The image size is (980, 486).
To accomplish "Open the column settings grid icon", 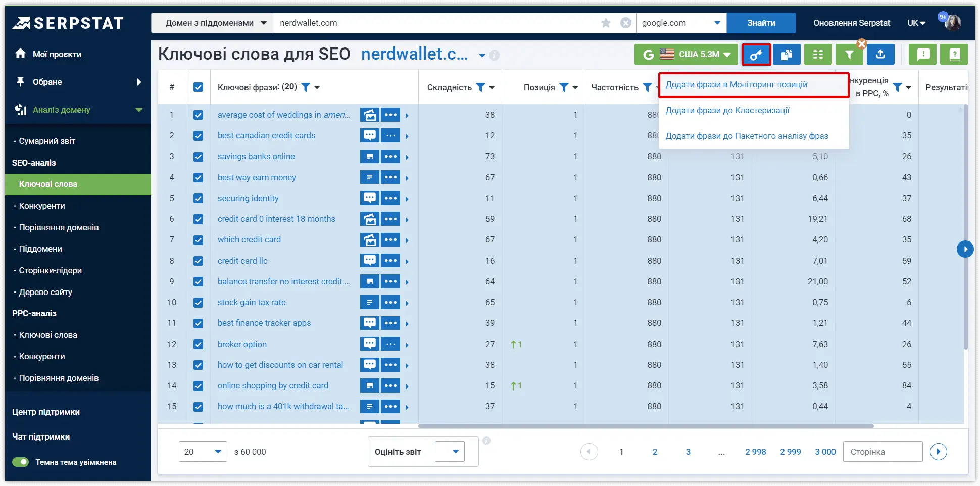I will 818,55.
